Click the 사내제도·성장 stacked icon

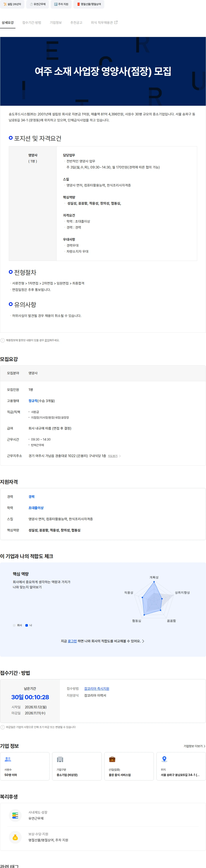point(15,815)
